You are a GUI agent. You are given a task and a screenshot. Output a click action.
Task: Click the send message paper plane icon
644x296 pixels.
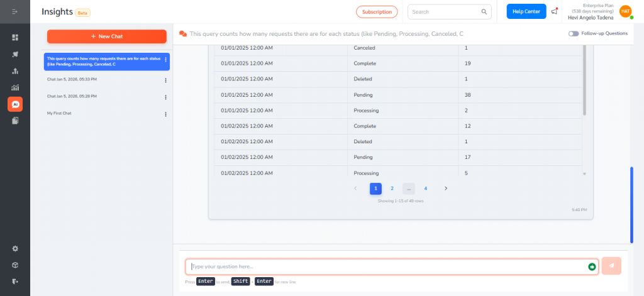point(611,266)
